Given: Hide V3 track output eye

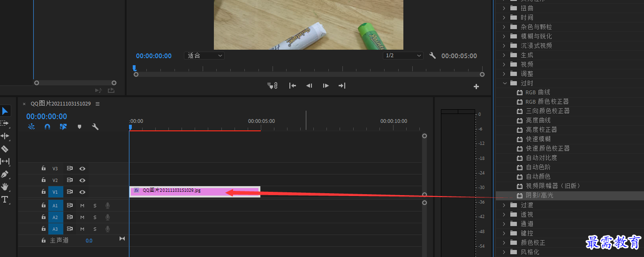Looking at the screenshot, I should pos(82,168).
